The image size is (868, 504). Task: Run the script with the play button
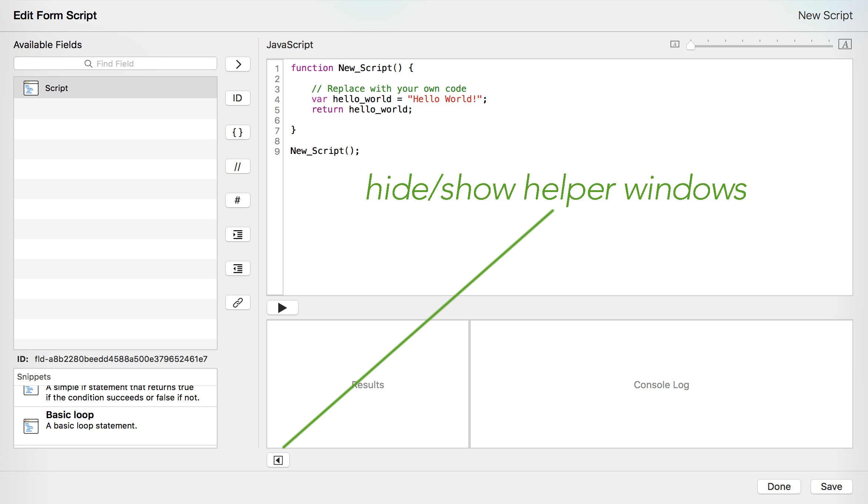(282, 308)
